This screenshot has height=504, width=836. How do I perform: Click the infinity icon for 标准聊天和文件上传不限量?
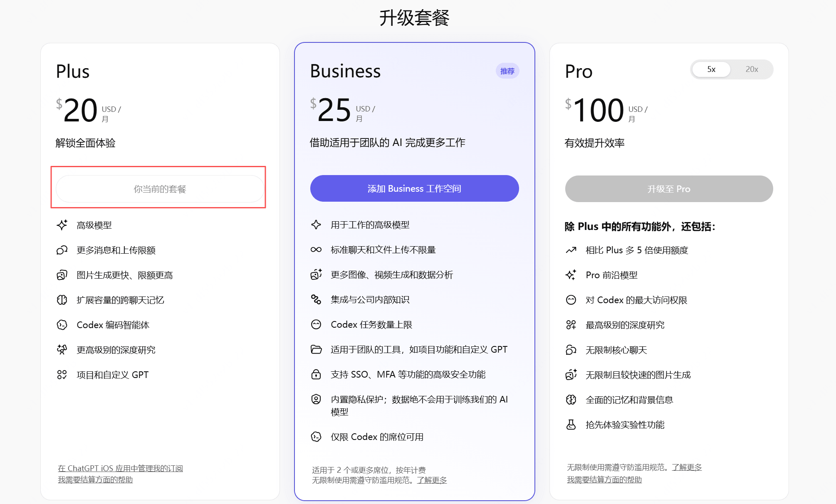coord(316,250)
